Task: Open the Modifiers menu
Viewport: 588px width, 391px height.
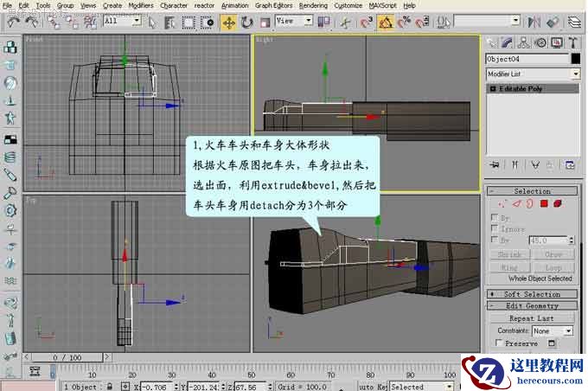Action: click(141, 6)
